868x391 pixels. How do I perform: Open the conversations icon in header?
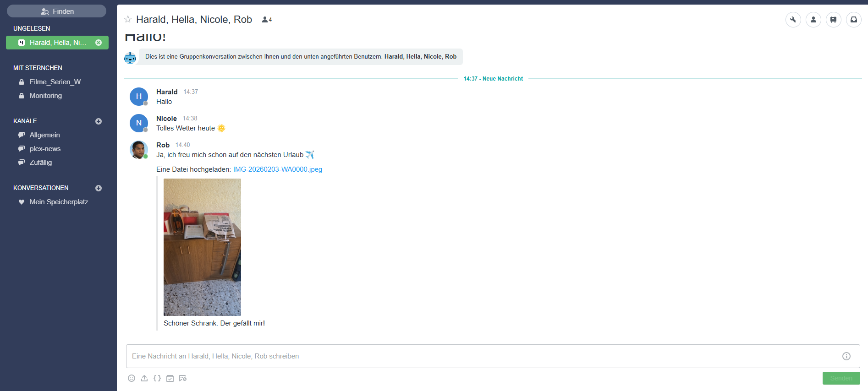[834, 20]
